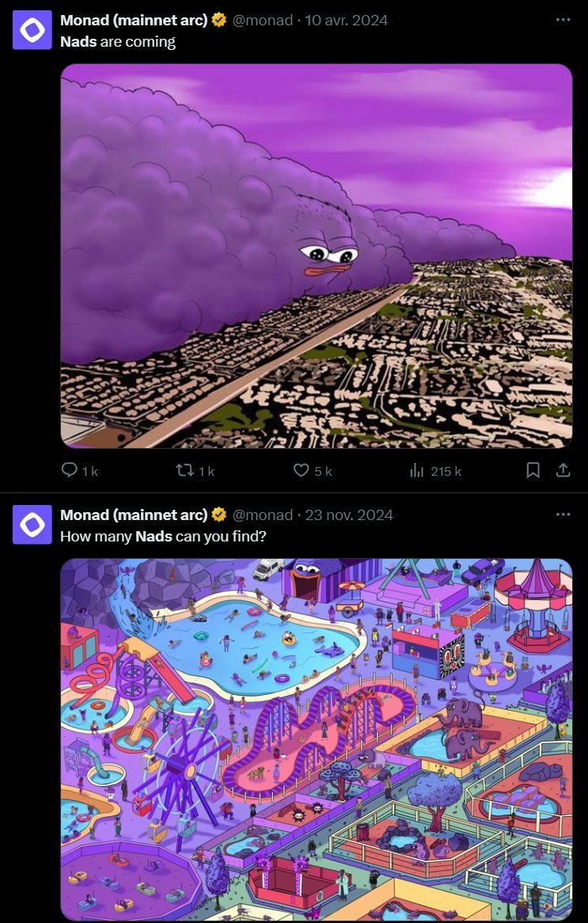Open the 23 nov. 2024 timestamp link
This screenshot has width=588, height=923.
coord(349,515)
